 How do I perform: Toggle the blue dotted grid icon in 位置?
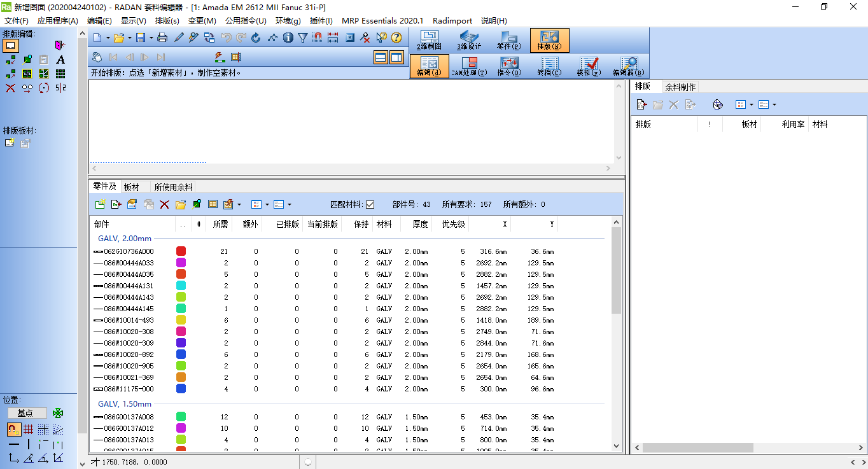coord(43,430)
